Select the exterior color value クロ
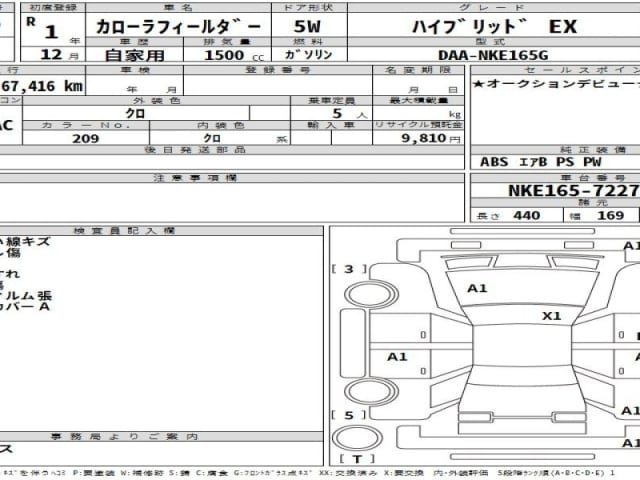This screenshot has width=640, height=480. pyautogui.click(x=136, y=113)
